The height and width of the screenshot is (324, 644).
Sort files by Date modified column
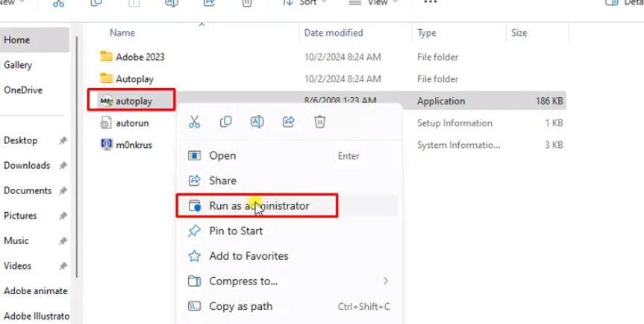click(x=334, y=33)
